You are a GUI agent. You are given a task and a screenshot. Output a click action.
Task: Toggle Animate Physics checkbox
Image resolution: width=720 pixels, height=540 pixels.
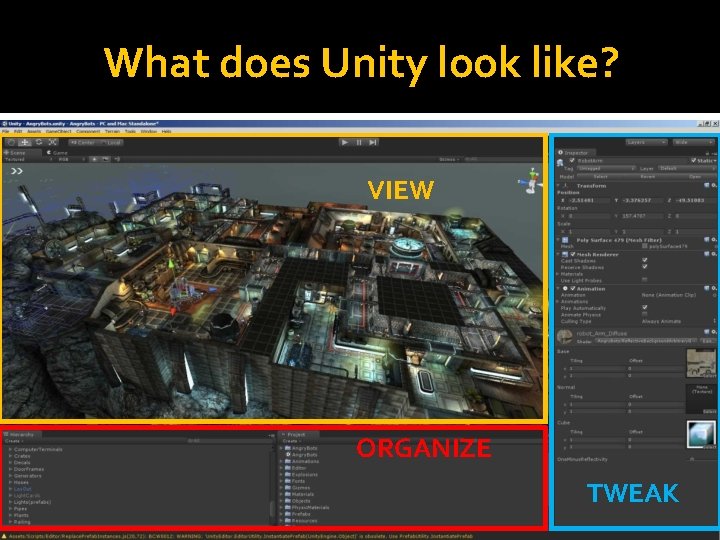click(645, 315)
